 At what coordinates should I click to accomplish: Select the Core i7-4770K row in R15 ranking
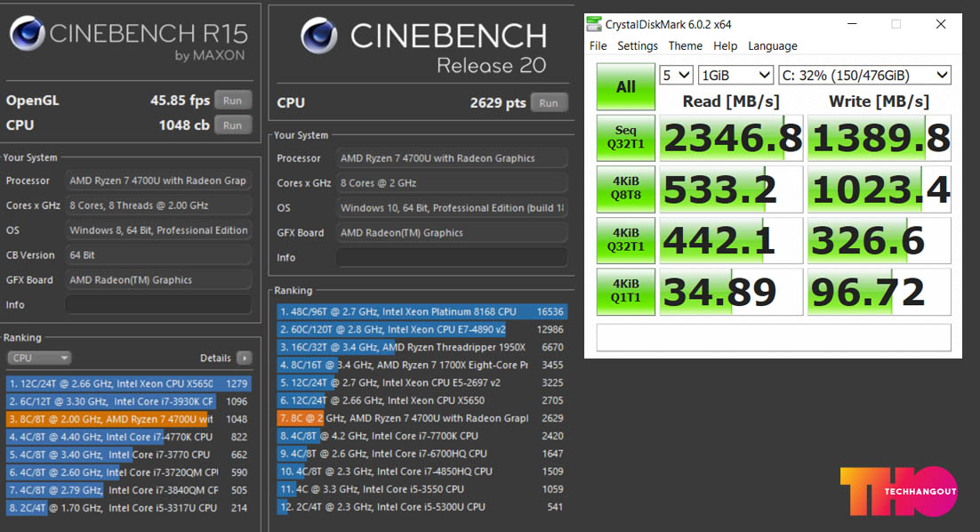(129, 437)
